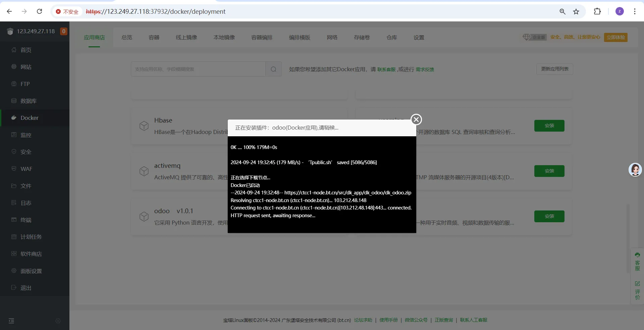Screen dimensions: 644x330
Task: Open the 评价 feedback widget
Action: 637,290
